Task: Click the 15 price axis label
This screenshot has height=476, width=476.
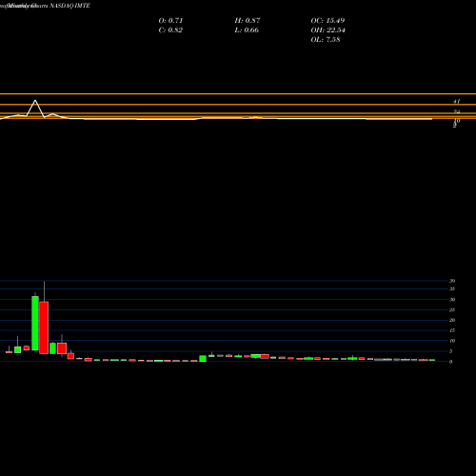Action: [452, 330]
